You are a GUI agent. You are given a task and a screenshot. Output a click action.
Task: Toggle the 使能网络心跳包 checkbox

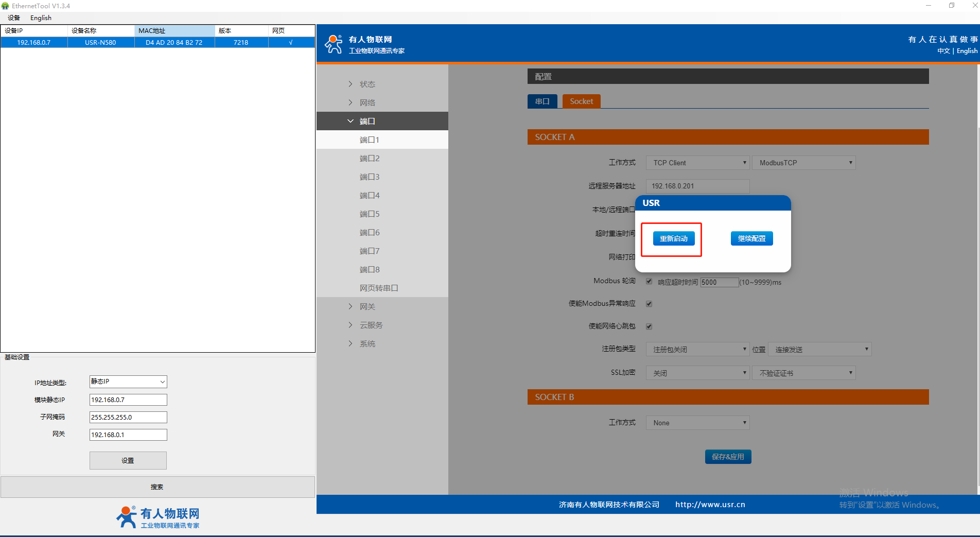(649, 326)
